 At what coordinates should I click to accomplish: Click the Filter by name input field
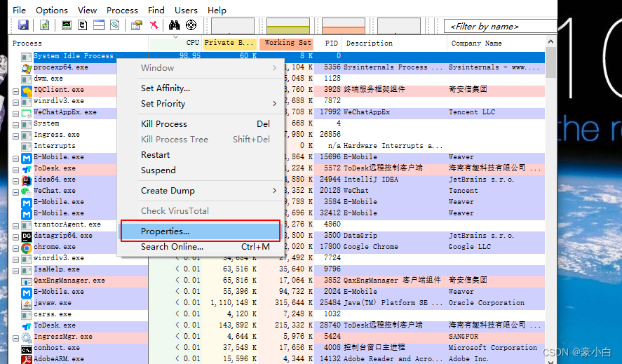click(x=501, y=26)
